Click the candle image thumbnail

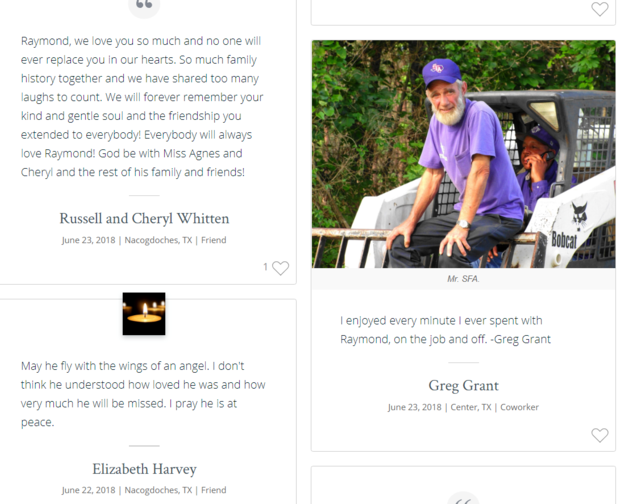[x=144, y=314]
